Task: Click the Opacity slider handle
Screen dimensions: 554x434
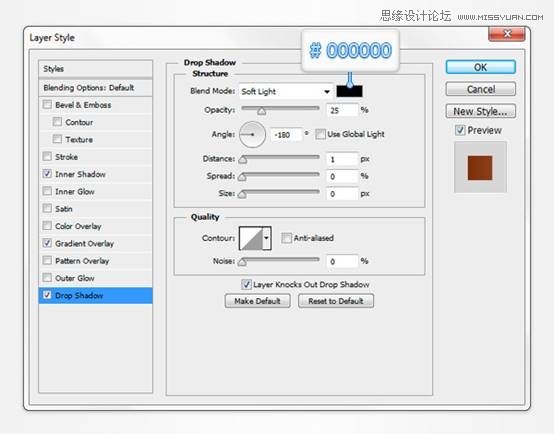Action: [x=261, y=112]
